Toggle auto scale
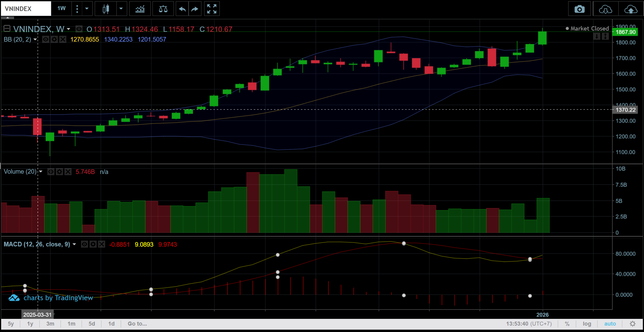The image size is (644, 332). coord(610,324)
